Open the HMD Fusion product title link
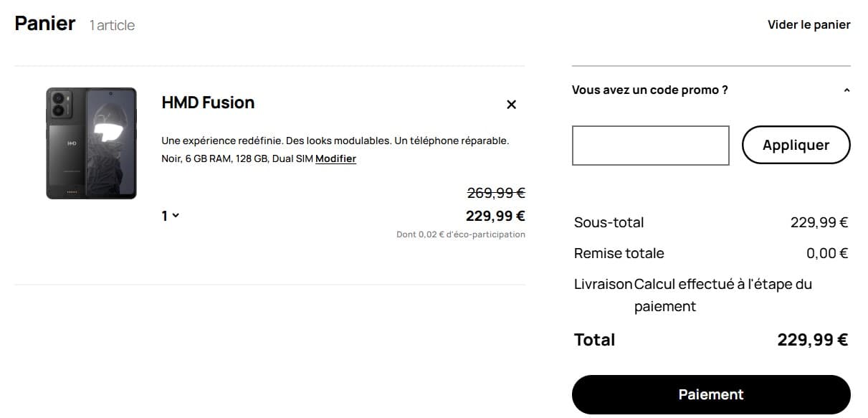This screenshot has width=868, height=418. tap(207, 103)
